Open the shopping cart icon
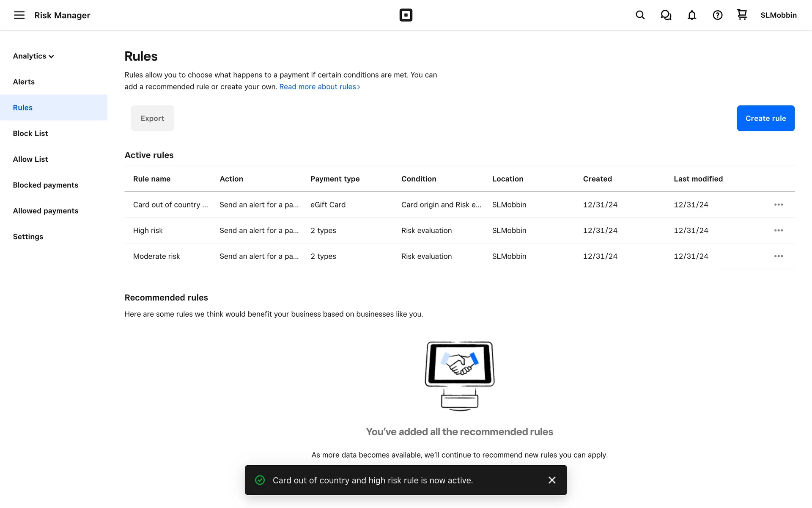Viewport: 812px width, 508px height. (742, 15)
